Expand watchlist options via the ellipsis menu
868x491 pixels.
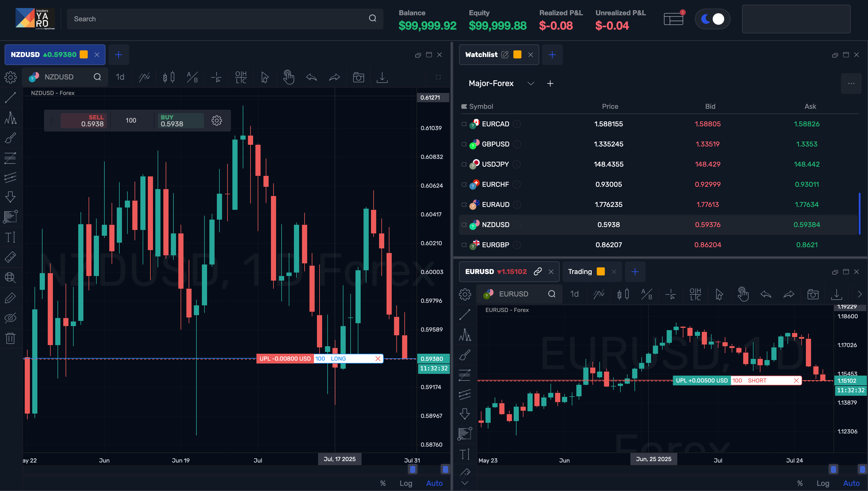tap(851, 83)
